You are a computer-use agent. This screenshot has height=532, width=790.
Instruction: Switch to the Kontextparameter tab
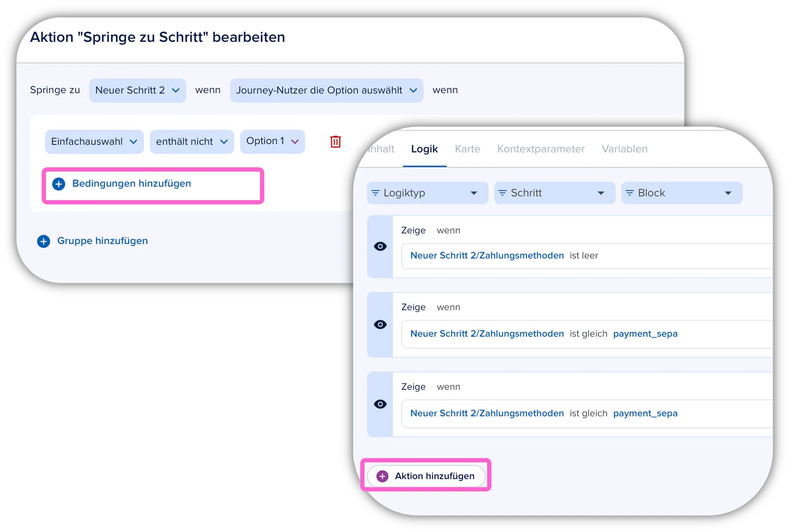[541, 149]
